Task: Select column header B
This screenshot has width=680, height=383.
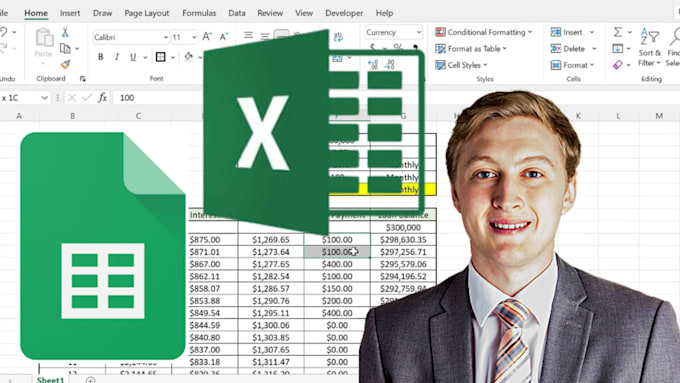Action: click(x=72, y=116)
